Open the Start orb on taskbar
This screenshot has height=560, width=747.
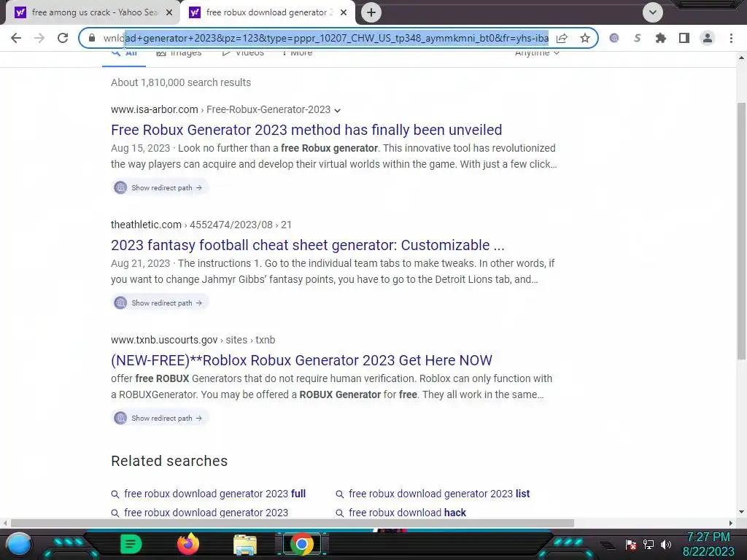click(x=19, y=544)
